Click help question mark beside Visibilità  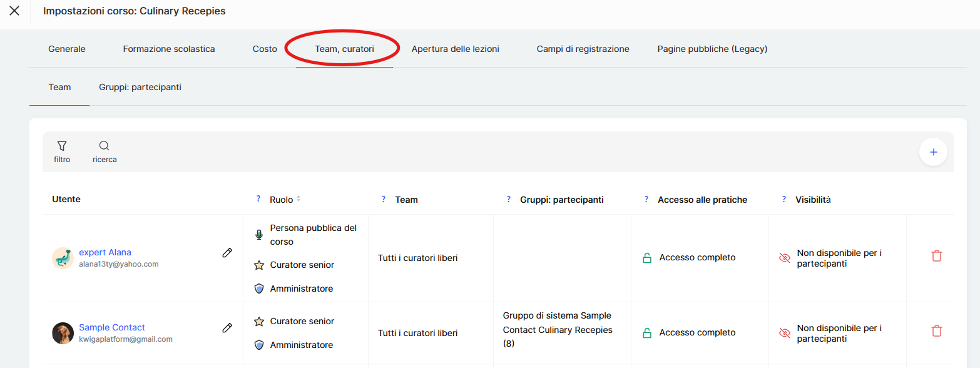[x=784, y=199]
